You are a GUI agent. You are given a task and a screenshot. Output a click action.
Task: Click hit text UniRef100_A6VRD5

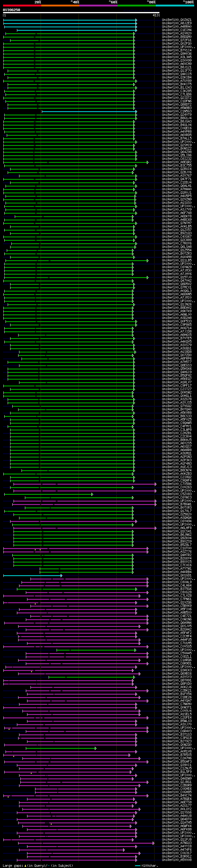(x=176, y=135)
